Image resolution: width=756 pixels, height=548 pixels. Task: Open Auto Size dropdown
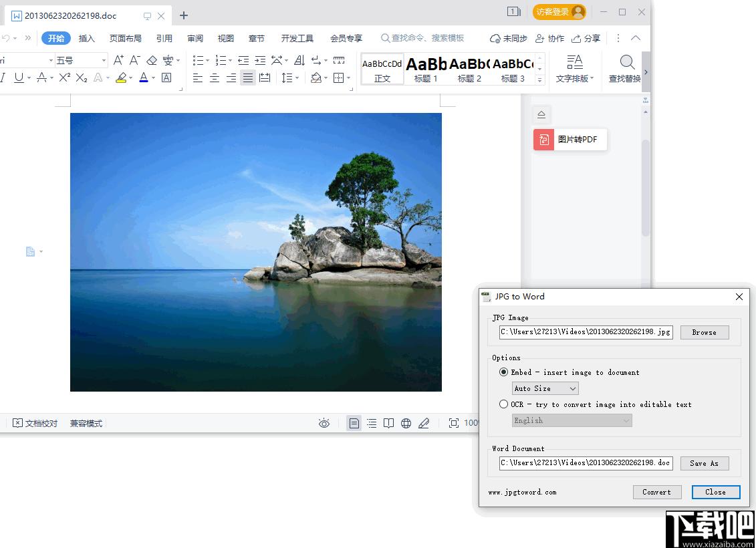tap(545, 388)
